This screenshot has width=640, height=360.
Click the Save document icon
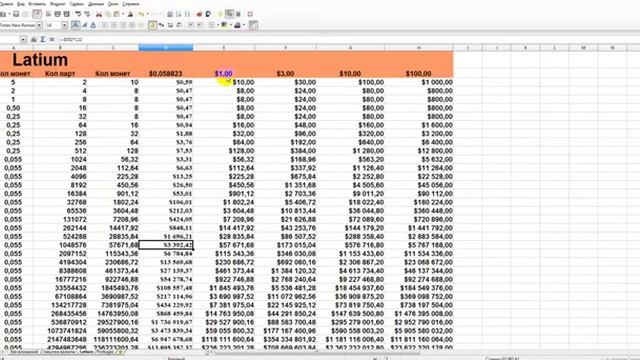16,14
